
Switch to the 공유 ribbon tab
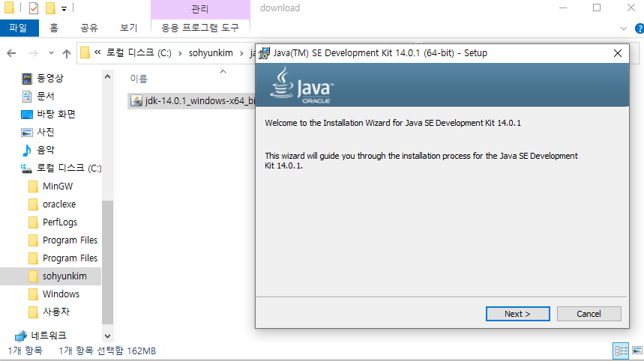89,28
